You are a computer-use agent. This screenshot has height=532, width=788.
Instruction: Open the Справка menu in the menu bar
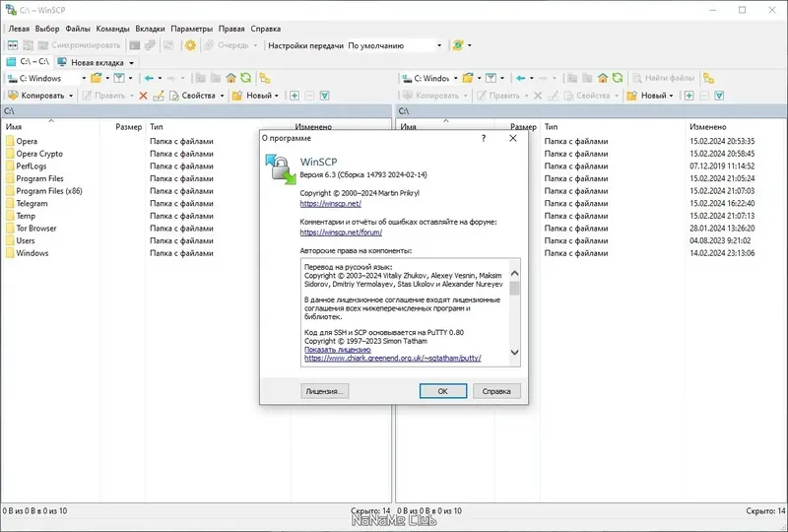coord(265,29)
